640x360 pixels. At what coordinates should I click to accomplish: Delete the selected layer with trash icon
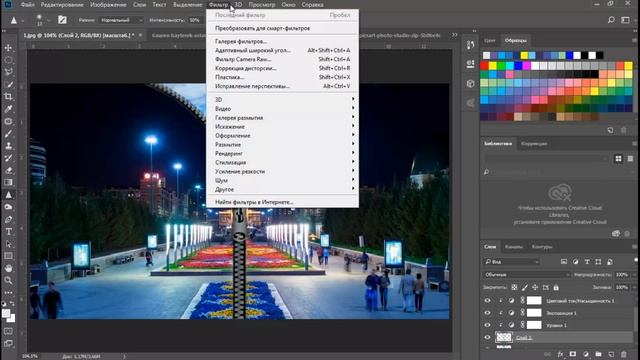pos(624,354)
